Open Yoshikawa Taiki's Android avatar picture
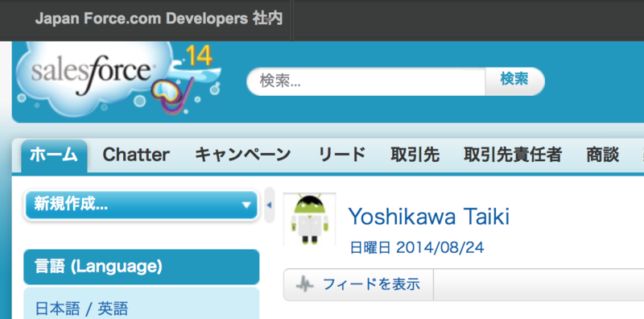The image size is (644, 319). (309, 218)
